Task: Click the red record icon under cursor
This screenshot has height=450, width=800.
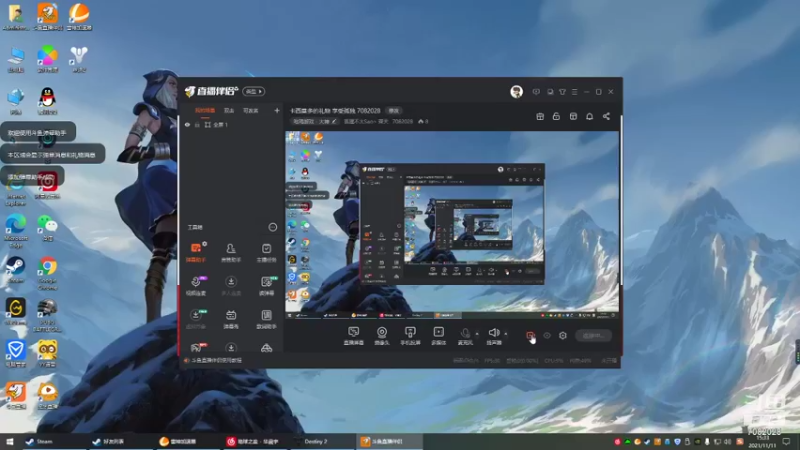Action: (x=531, y=336)
